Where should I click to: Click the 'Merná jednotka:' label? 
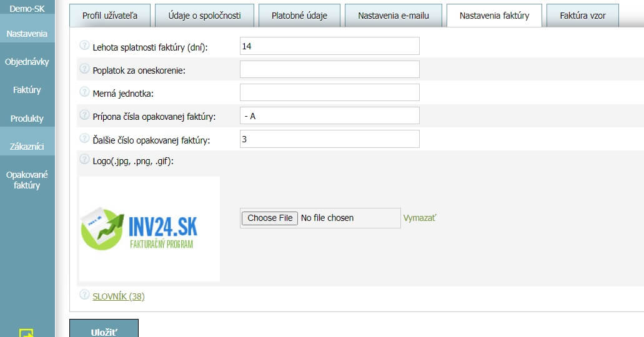[123, 94]
